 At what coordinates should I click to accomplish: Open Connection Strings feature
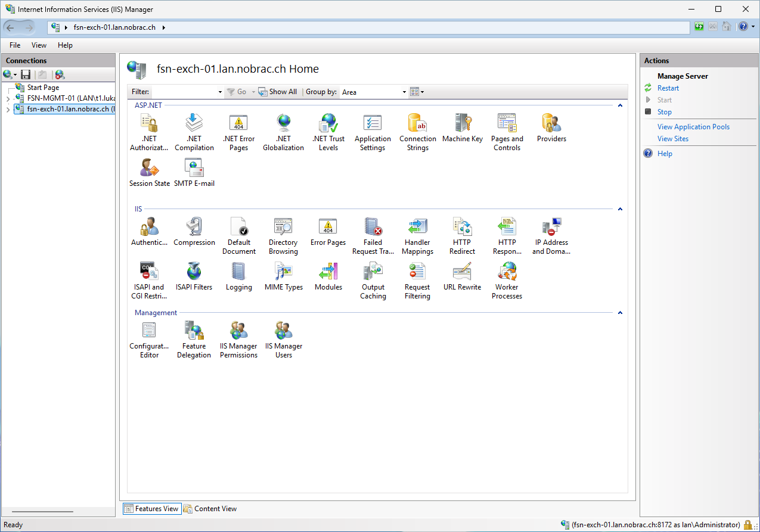point(417,132)
